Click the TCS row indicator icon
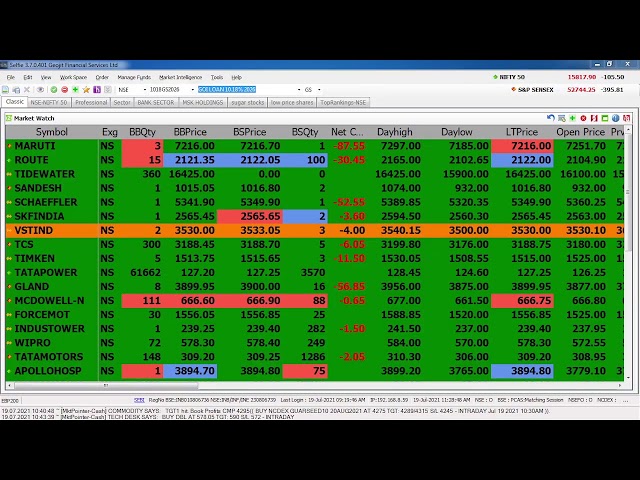This screenshot has height=480, width=640. [9, 244]
